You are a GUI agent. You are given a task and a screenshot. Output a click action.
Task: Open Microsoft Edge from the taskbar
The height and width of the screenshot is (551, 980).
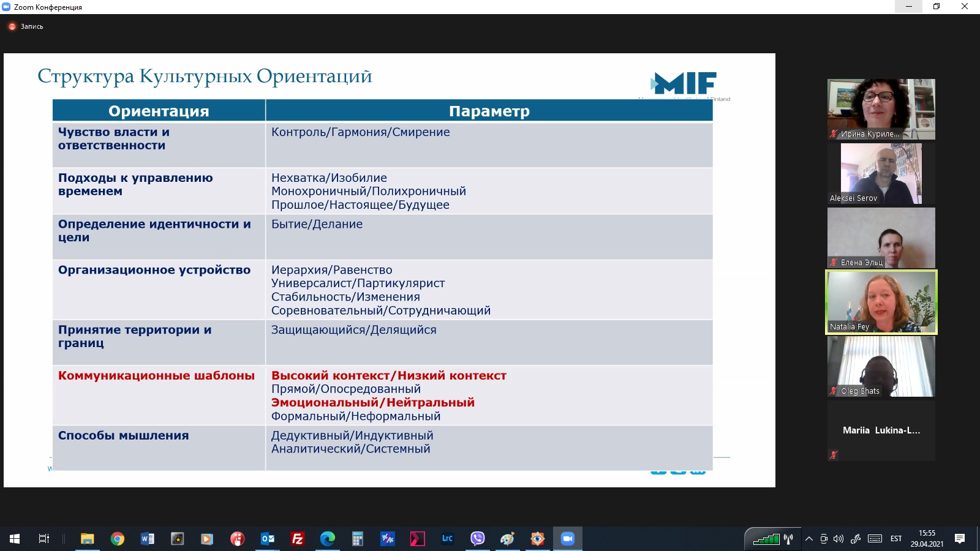(328, 539)
